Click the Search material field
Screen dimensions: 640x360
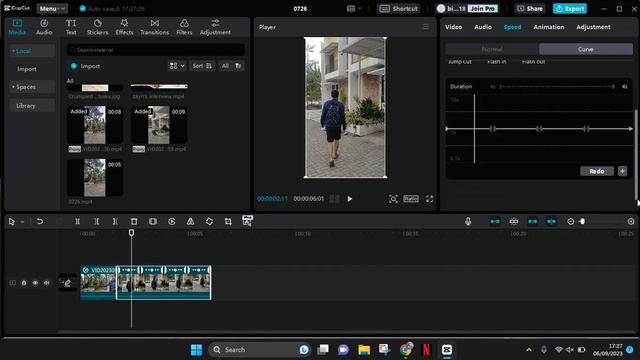coord(156,50)
